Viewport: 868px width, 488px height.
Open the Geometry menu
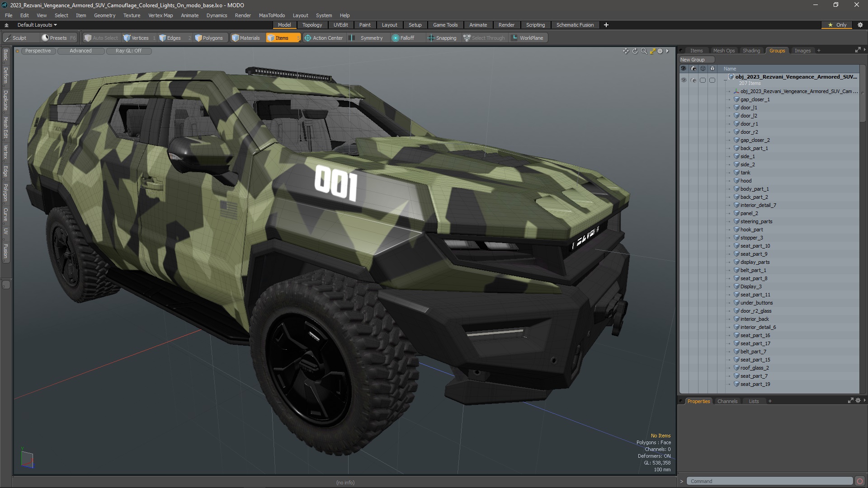(104, 15)
